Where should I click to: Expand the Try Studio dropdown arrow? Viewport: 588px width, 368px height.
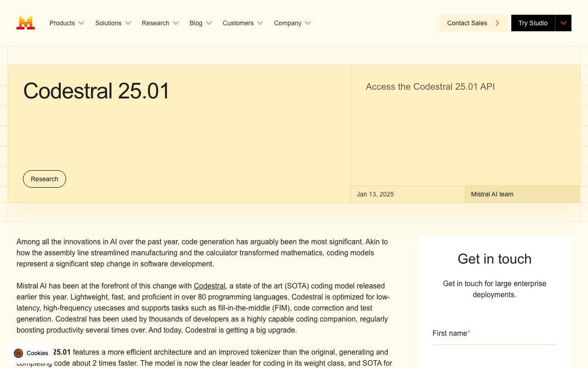tap(564, 23)
